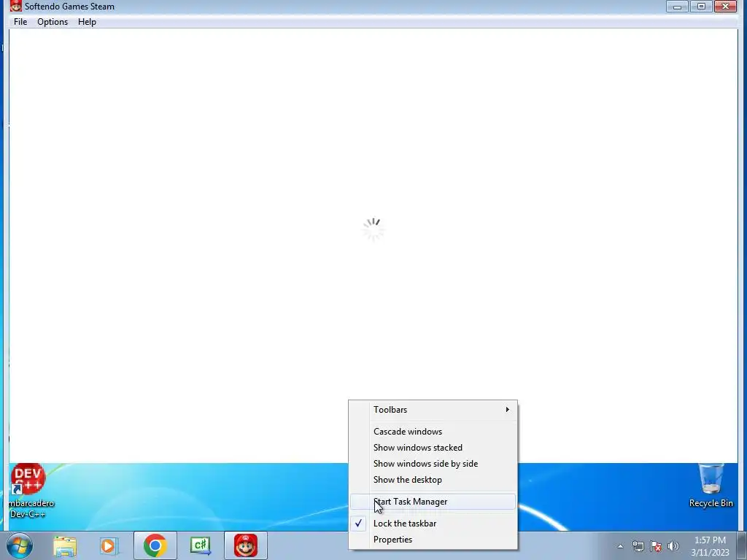Open taskbar Properties from context menu
This screenshot has width=747, height=560.
pyautogui.click(x=433, y=540)
